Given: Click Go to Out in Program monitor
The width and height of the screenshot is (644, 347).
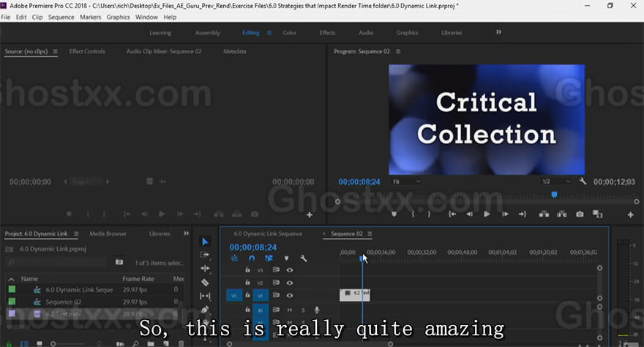Looking at the screenshot, I should tap(523, 214).
